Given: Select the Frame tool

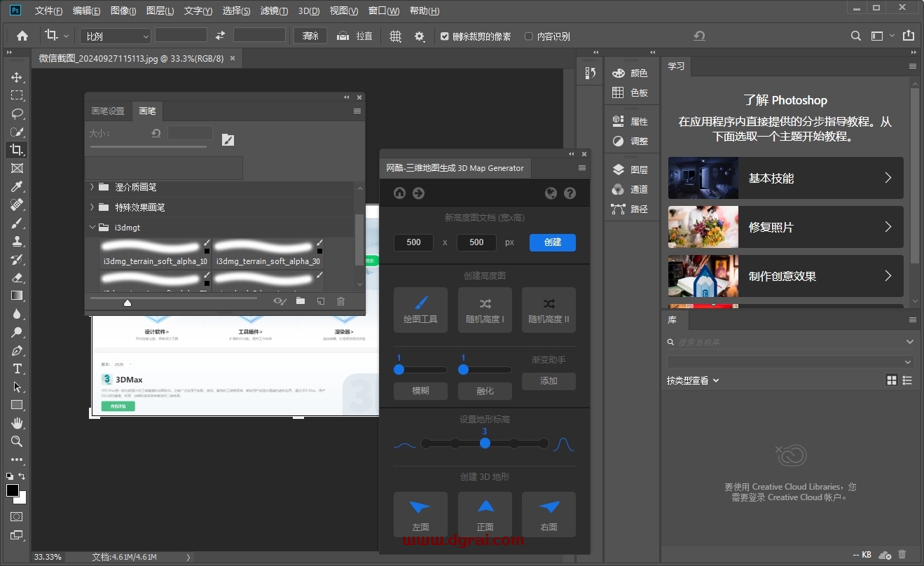Looking at the screenshot, I should [17, 168].
